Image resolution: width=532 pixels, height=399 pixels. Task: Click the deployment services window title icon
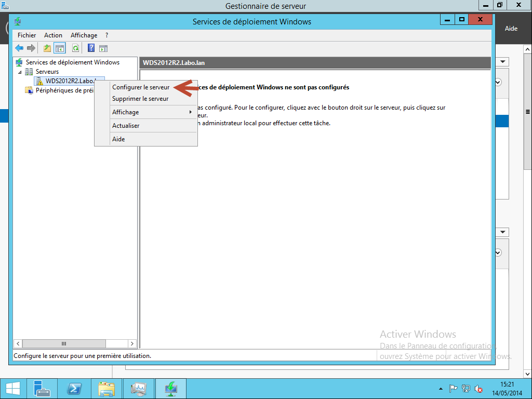coord(18,21)
